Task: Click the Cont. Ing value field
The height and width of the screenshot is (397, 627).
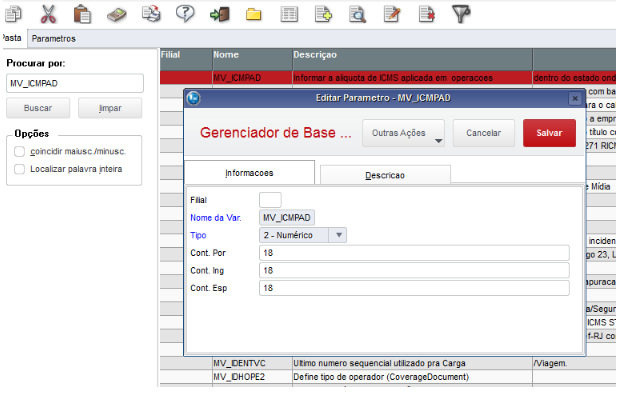Action: click(414, 270)
